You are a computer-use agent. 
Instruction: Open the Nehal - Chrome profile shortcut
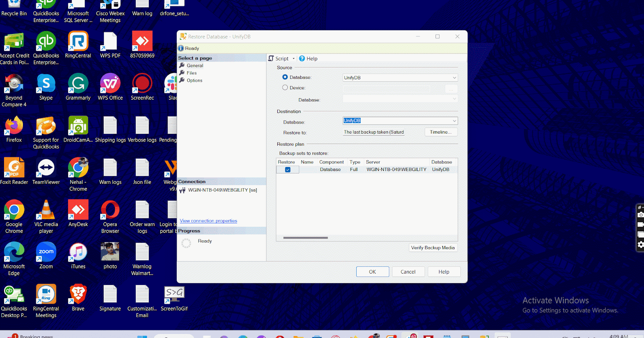point(78,175)
